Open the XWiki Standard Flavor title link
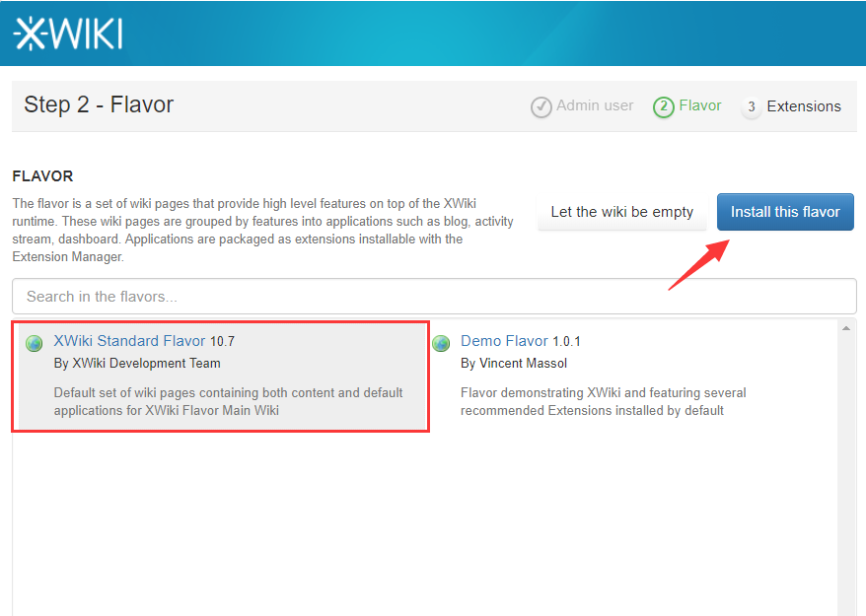 point(129,341)
